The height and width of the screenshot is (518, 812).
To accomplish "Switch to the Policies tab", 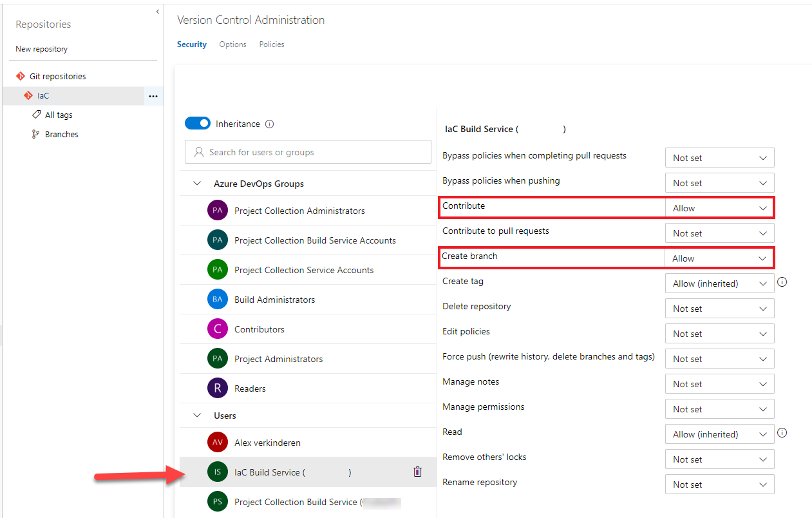I will (x=272, y=44).
